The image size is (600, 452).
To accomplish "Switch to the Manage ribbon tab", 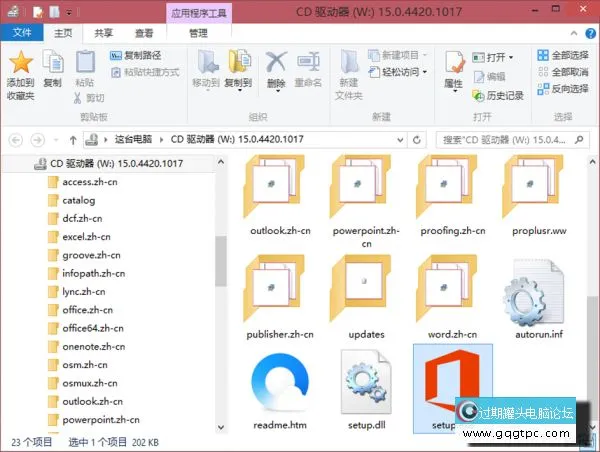I will pyautogui.click(x=199, y=33).
